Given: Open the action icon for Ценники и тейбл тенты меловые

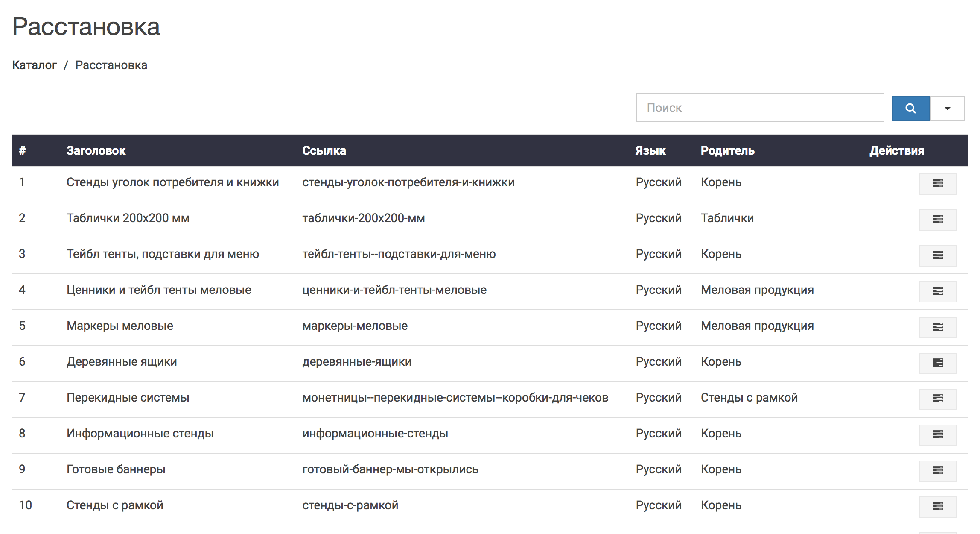Looking at the screenshot, I should pyautogui.click(x=938, y=291).
